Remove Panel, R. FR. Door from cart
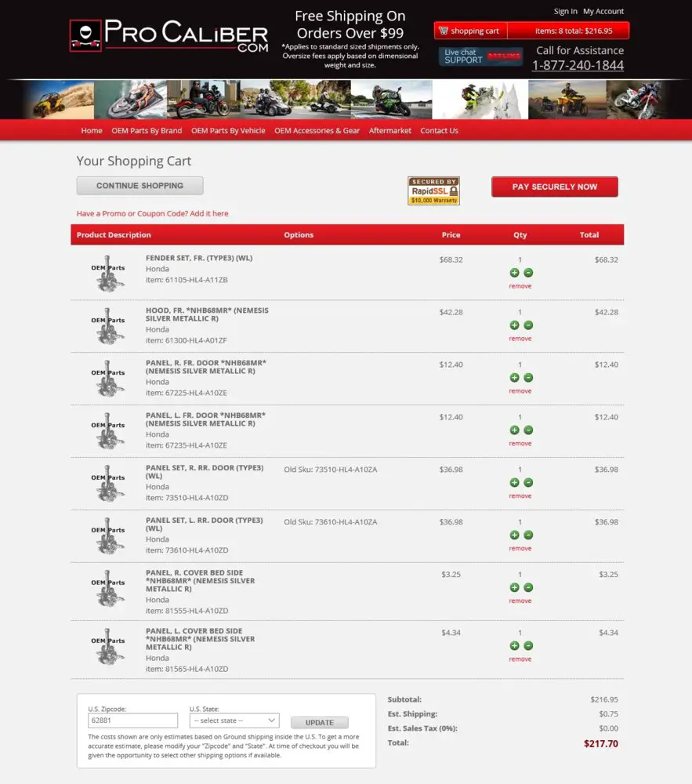Image resolution: width=692 pixels, height=784 pixels. click(520, 391)
